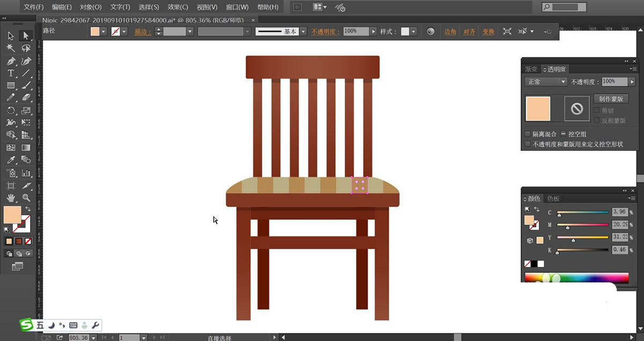Screen dimensions: 644x341
Task: Open the Transparency panel flyout menu
Action: [633, 69]
